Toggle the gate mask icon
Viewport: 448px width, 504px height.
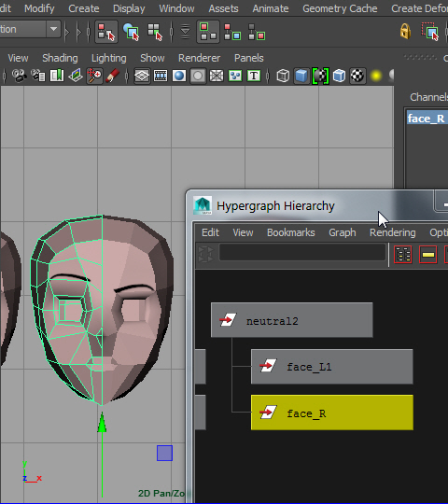[x=198, y=76]
